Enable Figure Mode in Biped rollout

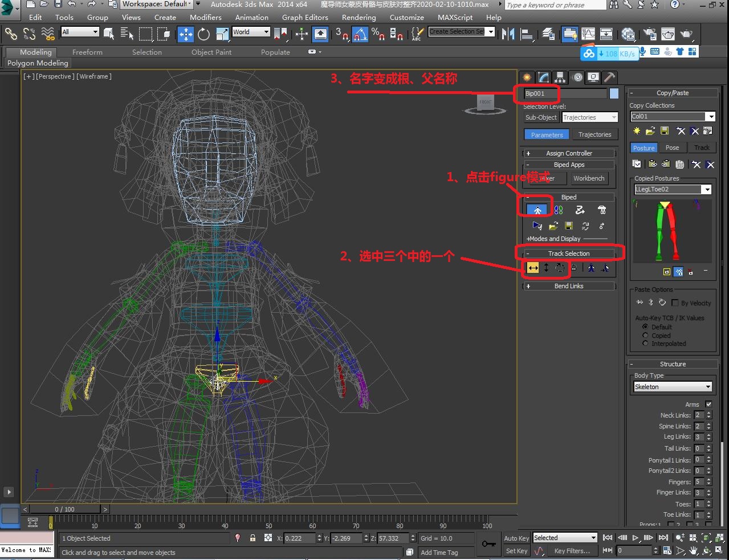537,210
